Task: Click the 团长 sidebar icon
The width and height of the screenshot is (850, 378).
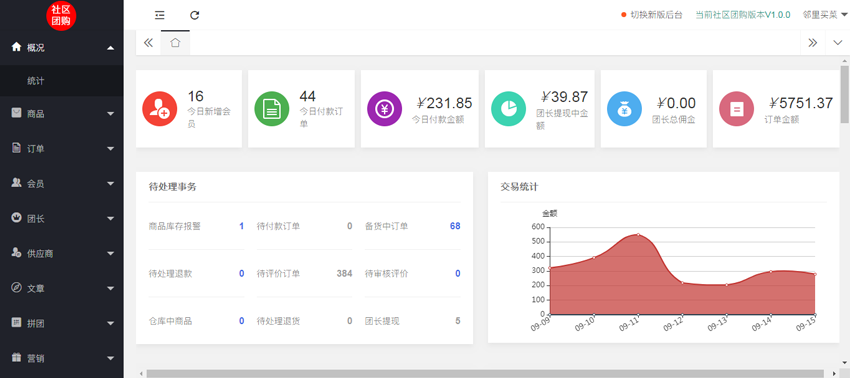Action: [16, 217]
